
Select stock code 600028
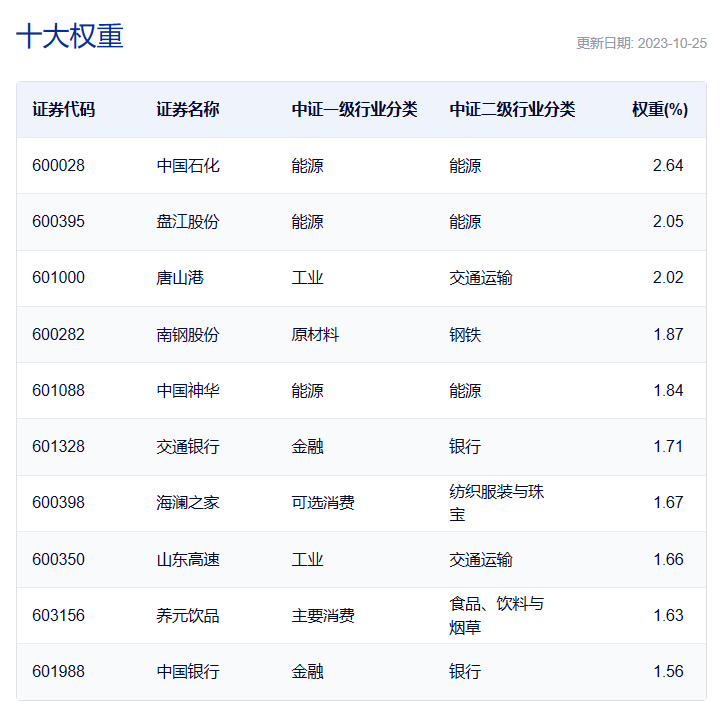59,165
